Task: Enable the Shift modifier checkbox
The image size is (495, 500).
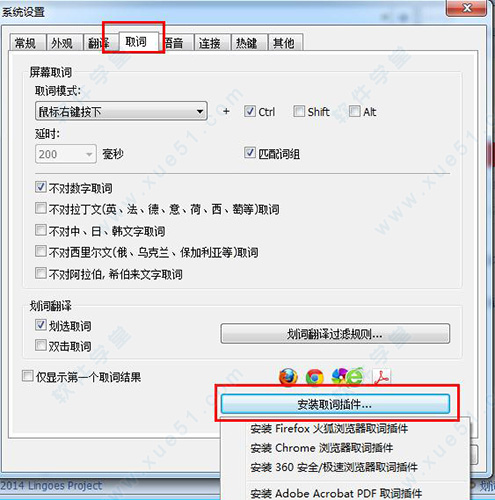Action: click(299, 111)
